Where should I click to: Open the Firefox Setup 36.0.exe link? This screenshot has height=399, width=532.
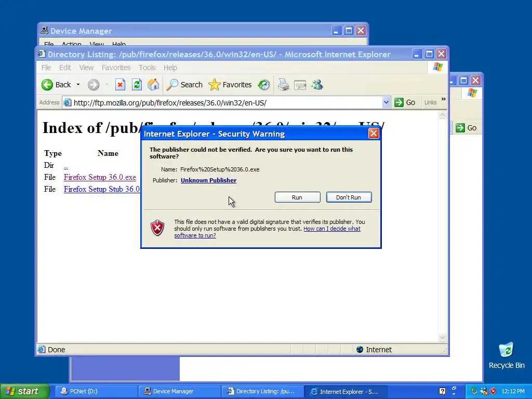(x=100, y=177)
